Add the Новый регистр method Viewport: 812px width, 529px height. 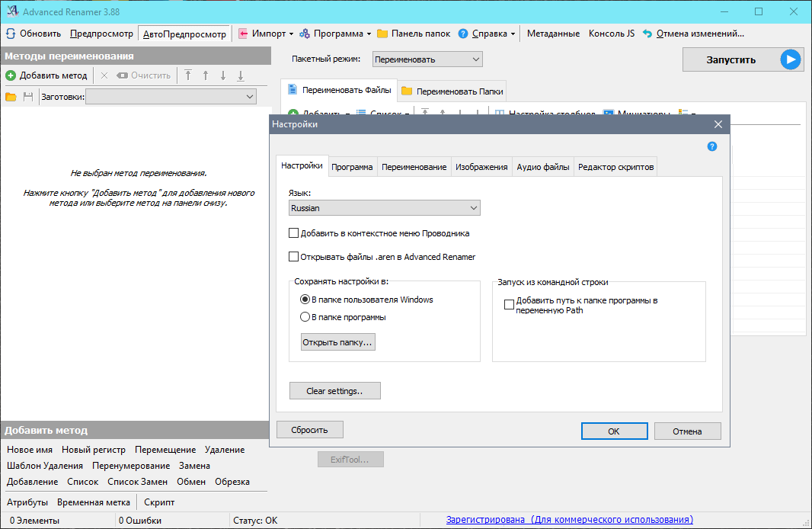94,450
